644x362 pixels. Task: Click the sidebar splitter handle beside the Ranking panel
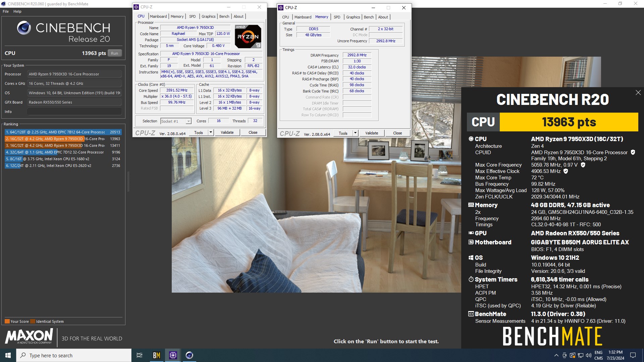128,181
